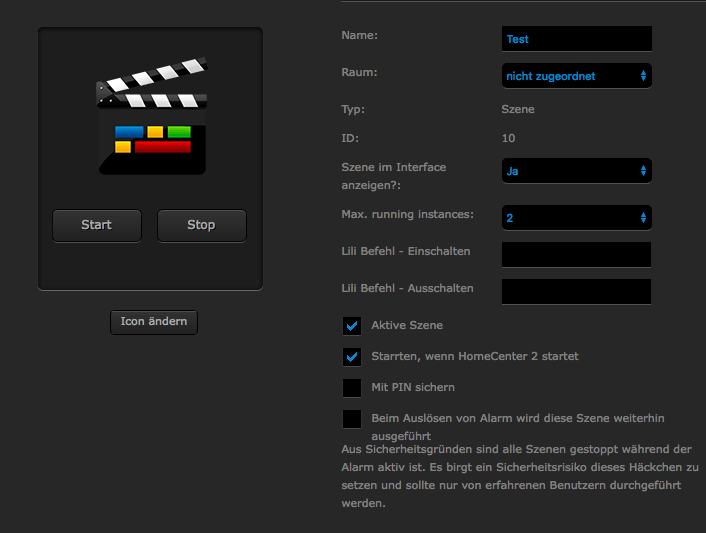This screenshot has width=706, height=533.
Task: Open the Raum dropdown showing nicht zugeordnet
Action: (576, 75)
